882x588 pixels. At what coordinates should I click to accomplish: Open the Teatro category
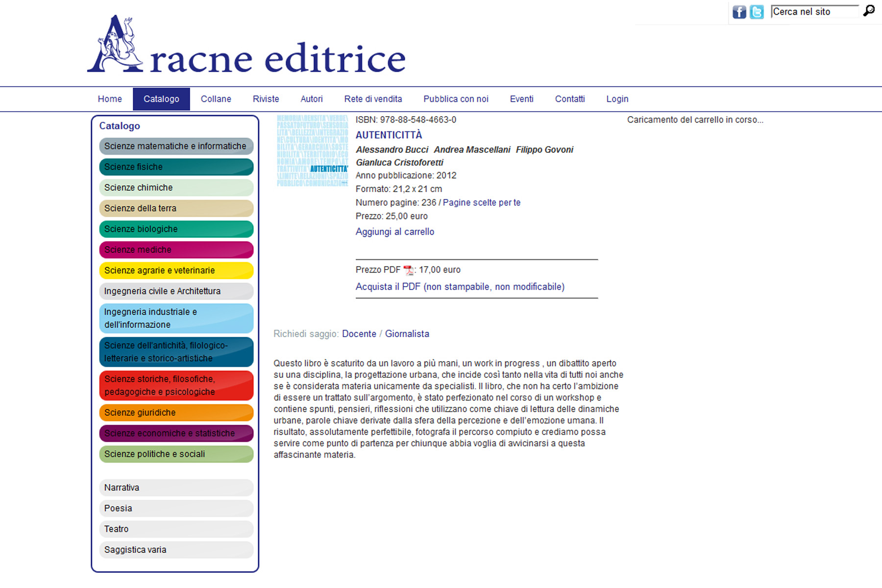(176, 529)
